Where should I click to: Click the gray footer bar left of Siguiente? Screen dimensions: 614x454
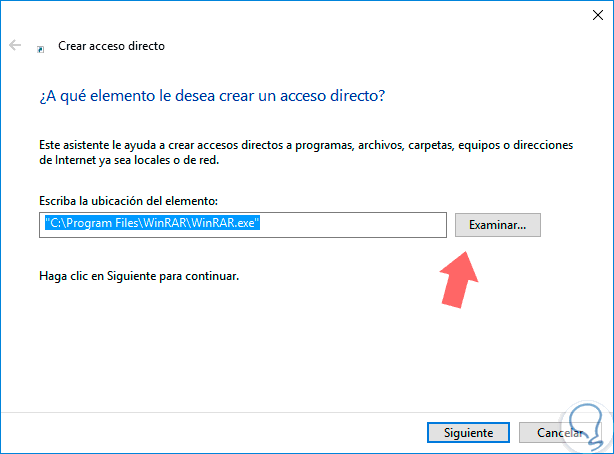[x=200, y=433]
